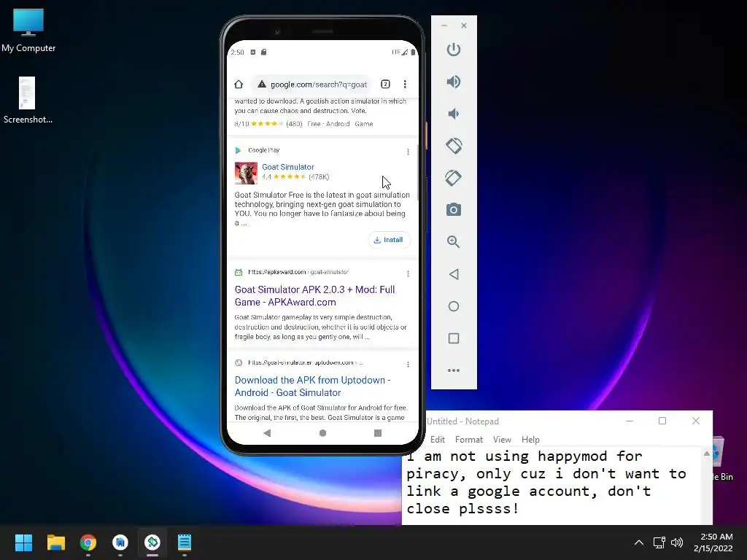Show hidden system tray icons chevron
Image resolution: width=747 pixels, height=560 pixels.
(x=639, y=542)
